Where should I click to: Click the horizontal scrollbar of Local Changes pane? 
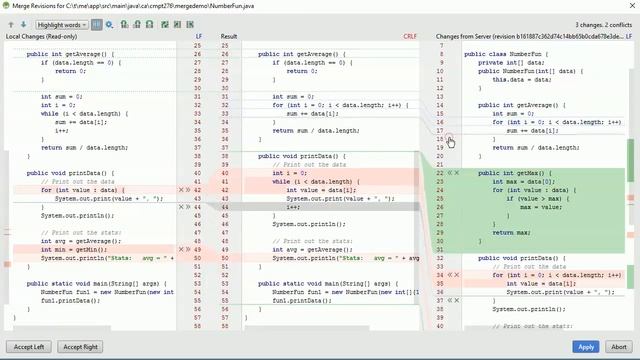tap(62, 328)
